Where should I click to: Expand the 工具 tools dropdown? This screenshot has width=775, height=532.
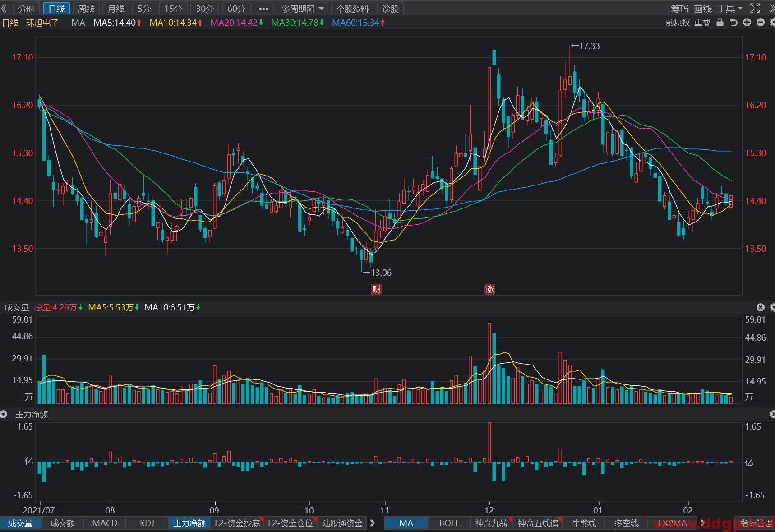pyautogui.click(x=730, y=9)
